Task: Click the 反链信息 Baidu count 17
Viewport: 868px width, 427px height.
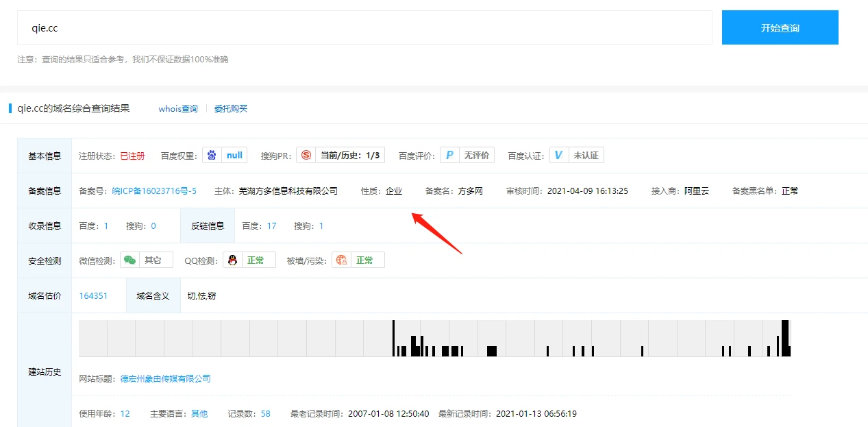Action: pos(272,226)
